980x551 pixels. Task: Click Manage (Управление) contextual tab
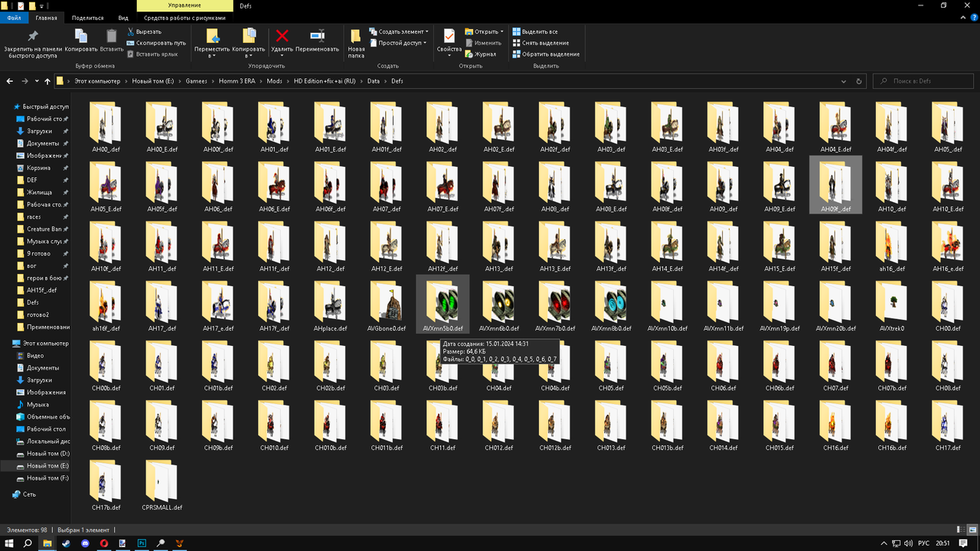185,5
